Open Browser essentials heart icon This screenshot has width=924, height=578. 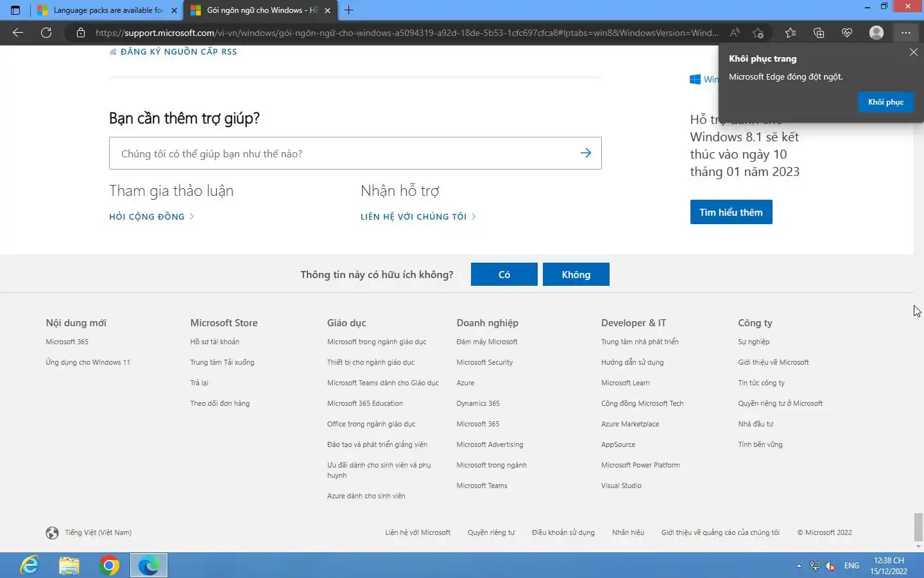coord(847,33)
